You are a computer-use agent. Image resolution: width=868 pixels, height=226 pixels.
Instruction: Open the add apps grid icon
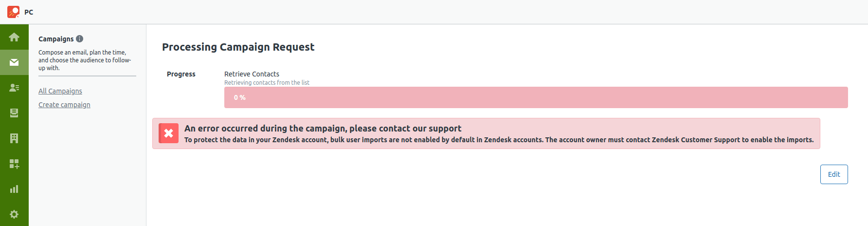[x=14, y=164]
